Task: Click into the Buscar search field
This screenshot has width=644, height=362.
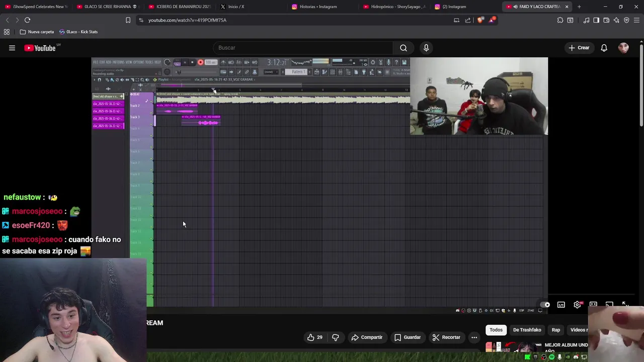Action: pyautogui.click(x=303, y=48)
